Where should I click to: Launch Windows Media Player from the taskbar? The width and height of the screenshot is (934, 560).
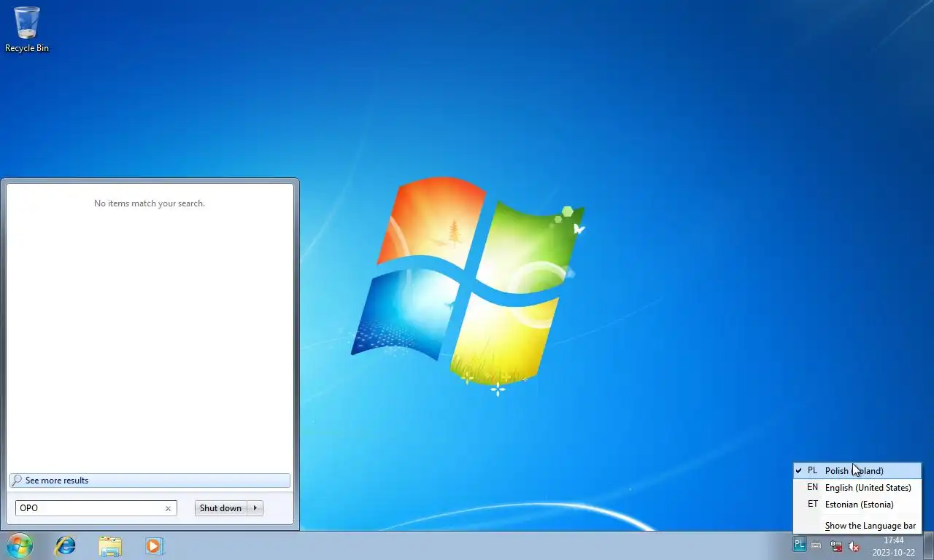coord(155,545)
